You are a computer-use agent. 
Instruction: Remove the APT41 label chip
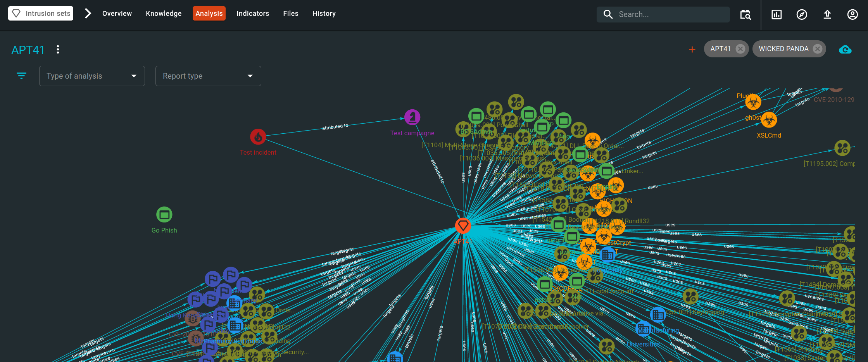[740, 49]
